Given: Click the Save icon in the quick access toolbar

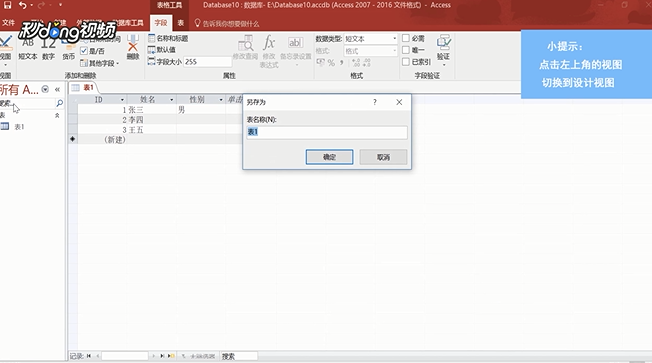Looking at the screenshot, I should [7, 5].
